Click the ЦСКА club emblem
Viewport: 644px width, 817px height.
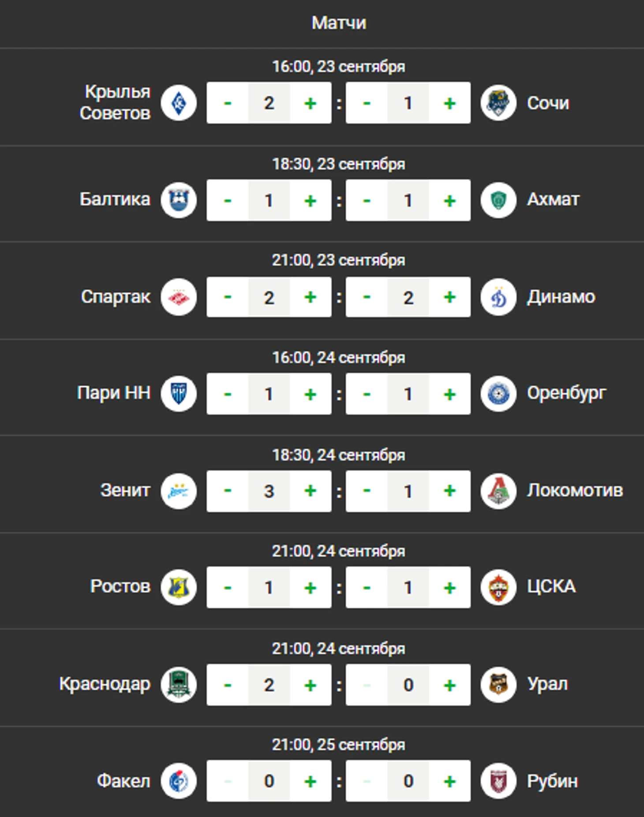(498, 587)
